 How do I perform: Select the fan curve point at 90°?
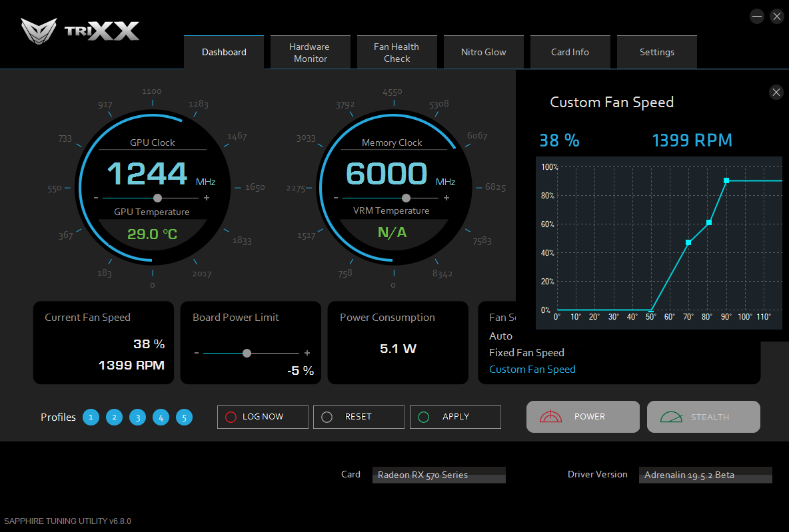(x=726, y=180)
